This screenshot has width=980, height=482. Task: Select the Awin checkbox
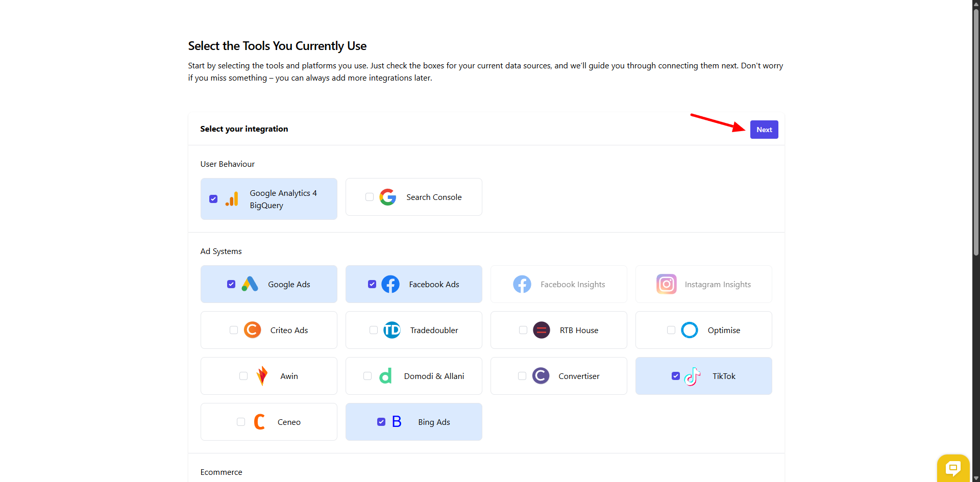click(243, 376)
